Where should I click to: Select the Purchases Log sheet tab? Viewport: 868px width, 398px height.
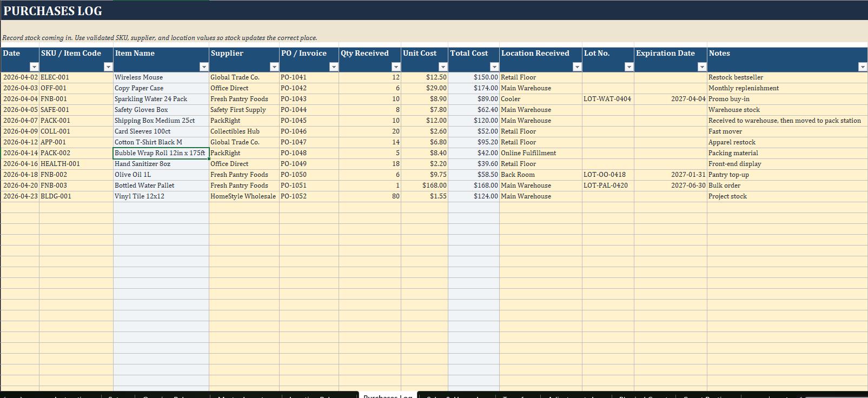(388, 395)
